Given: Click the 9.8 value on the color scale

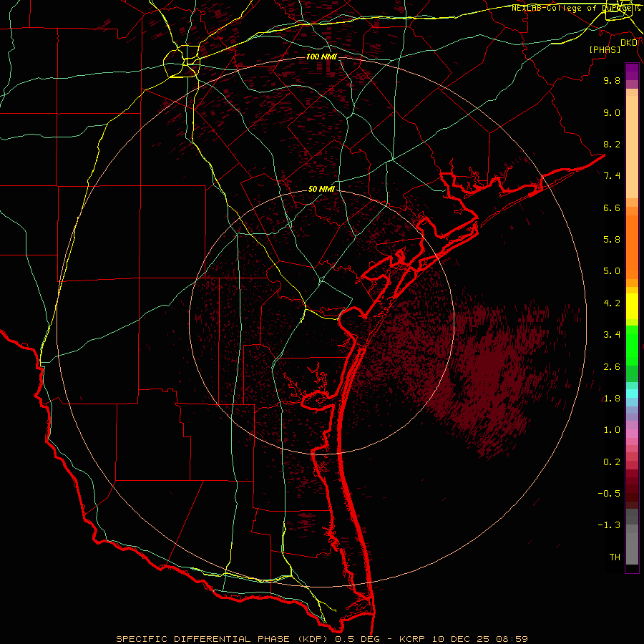Looking at the screenshot, I should click(612, 80).
